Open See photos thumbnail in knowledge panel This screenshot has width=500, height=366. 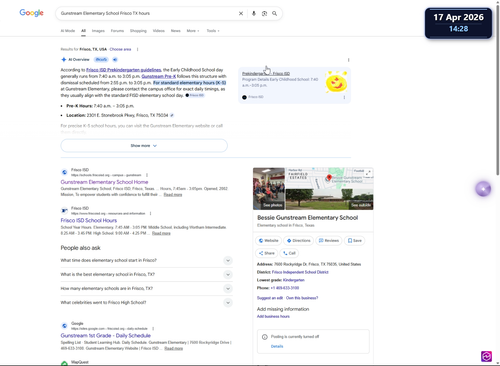click(269, 189)
